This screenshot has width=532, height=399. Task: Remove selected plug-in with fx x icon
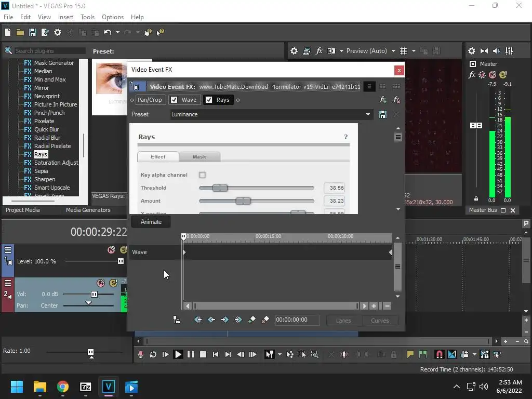pos(396,100)
